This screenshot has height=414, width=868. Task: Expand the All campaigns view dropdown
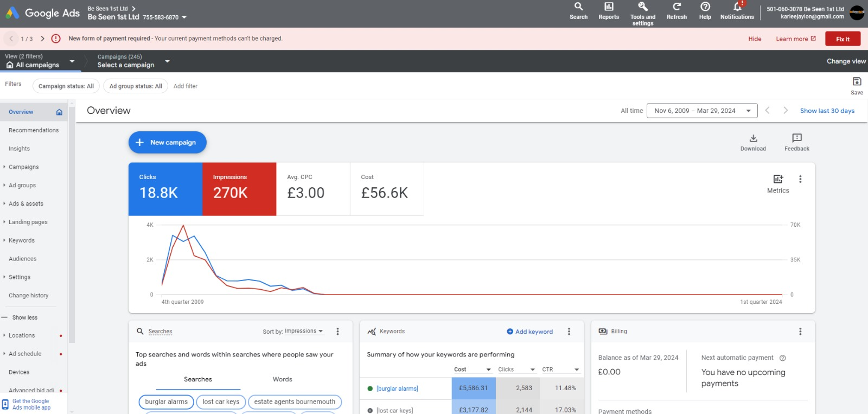point(72,61)
